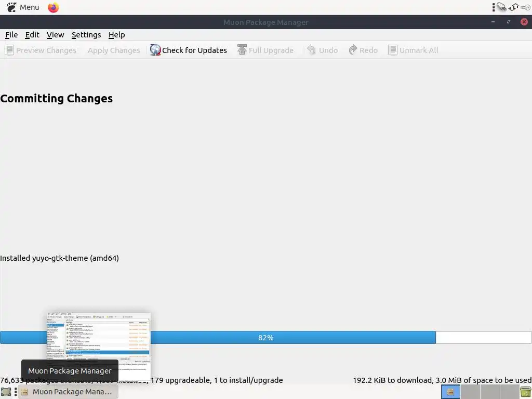
Task: Click the Redo toolbar button
Action: tap(363, 50)
